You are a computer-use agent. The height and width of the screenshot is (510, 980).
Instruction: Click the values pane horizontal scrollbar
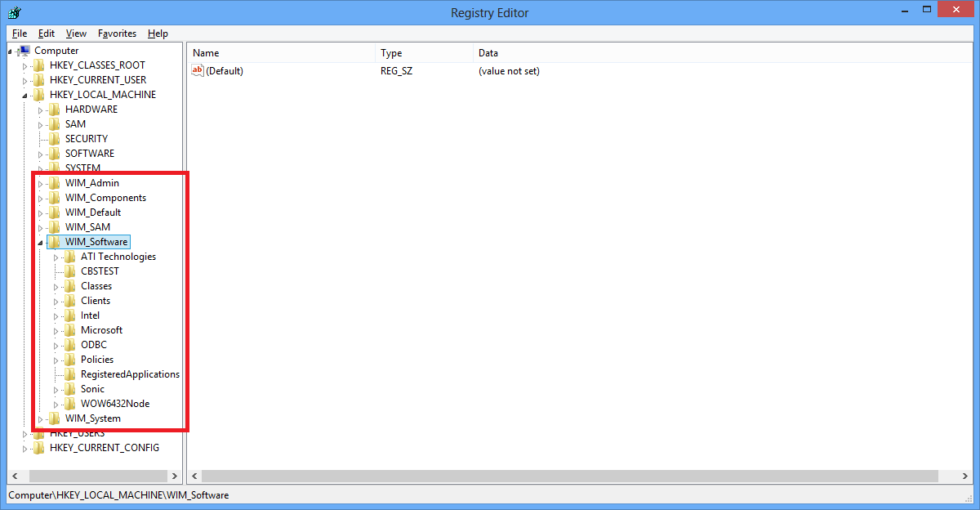click(572, 476)
